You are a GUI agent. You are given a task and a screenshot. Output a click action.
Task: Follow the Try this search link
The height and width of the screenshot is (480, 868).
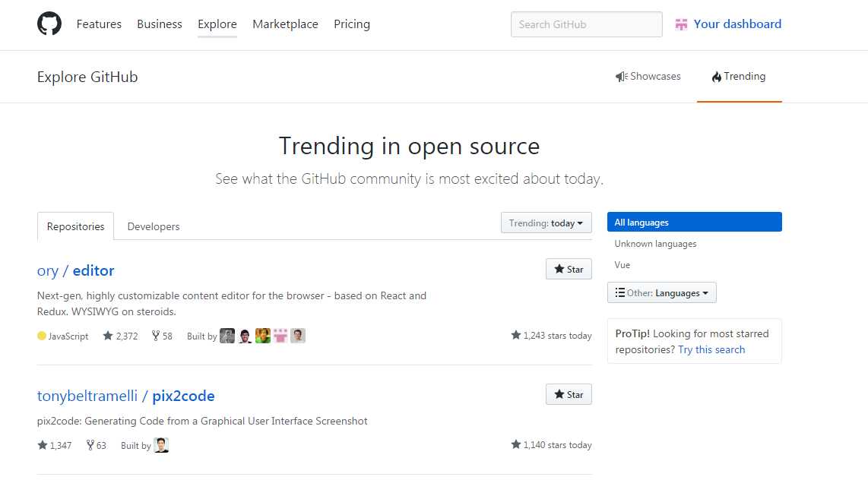point(711,349)
